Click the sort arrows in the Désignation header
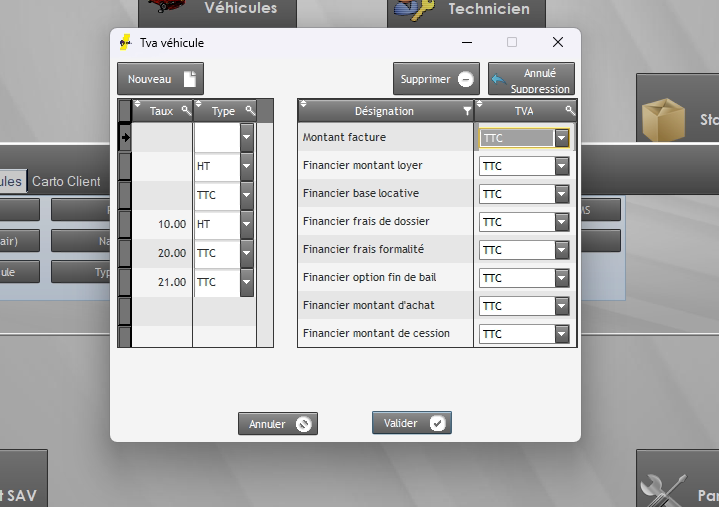Image resolution: width=719 pixels, height=507 pixels. 304,106
